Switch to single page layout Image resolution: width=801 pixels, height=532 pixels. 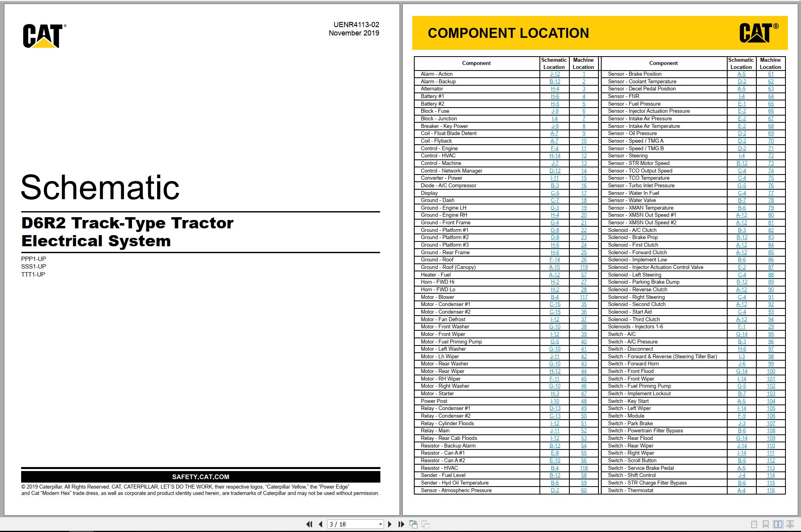pos(754,524)
